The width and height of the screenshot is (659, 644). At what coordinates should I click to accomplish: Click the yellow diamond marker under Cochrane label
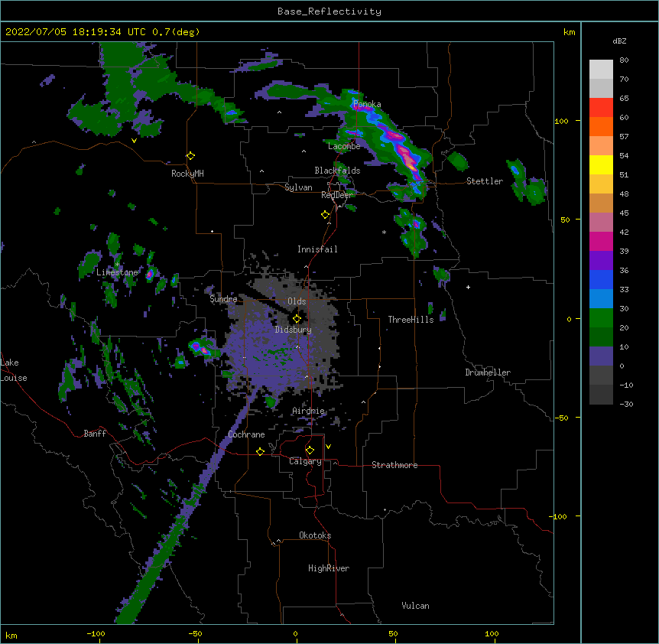tap(260, 451)
